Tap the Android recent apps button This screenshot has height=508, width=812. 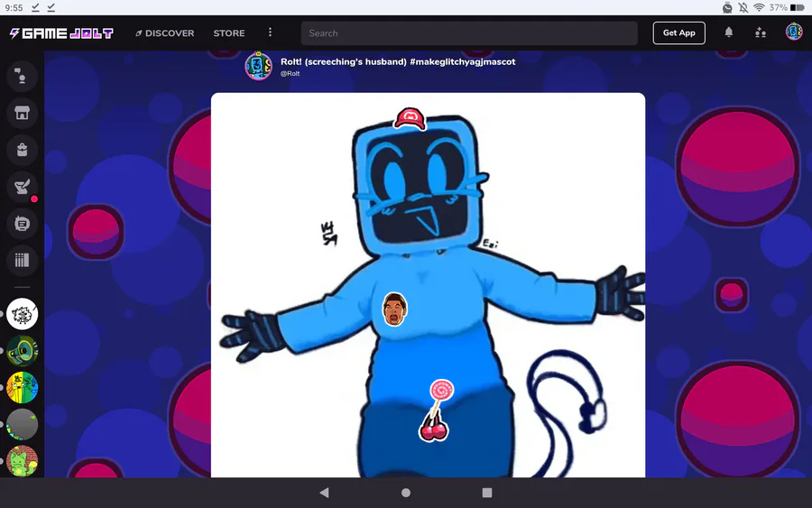pos(487,493)
